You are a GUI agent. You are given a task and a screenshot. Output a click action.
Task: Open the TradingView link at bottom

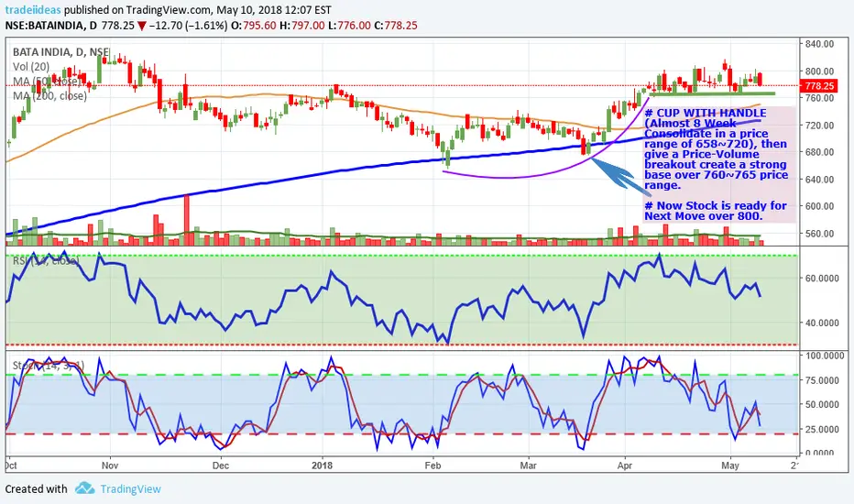point(131,488)
